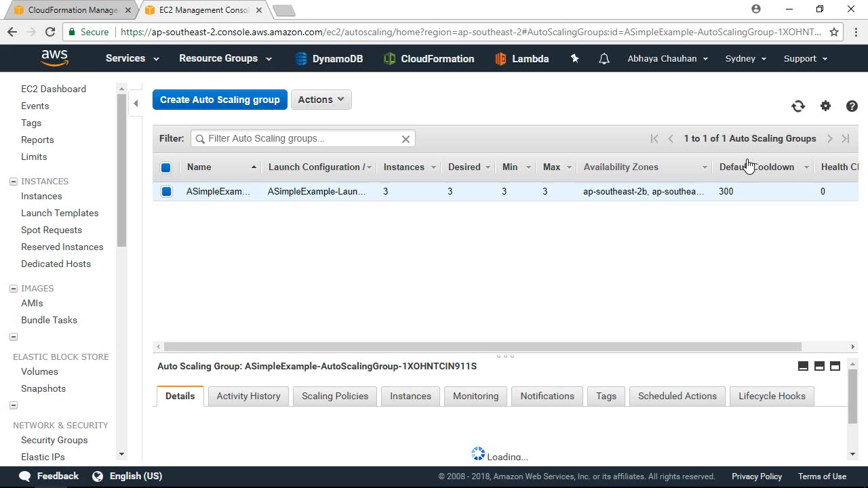Viewport: 868px width, 488px height.
Task: Open the Services dropdown menu
Action: pos(132,58)
